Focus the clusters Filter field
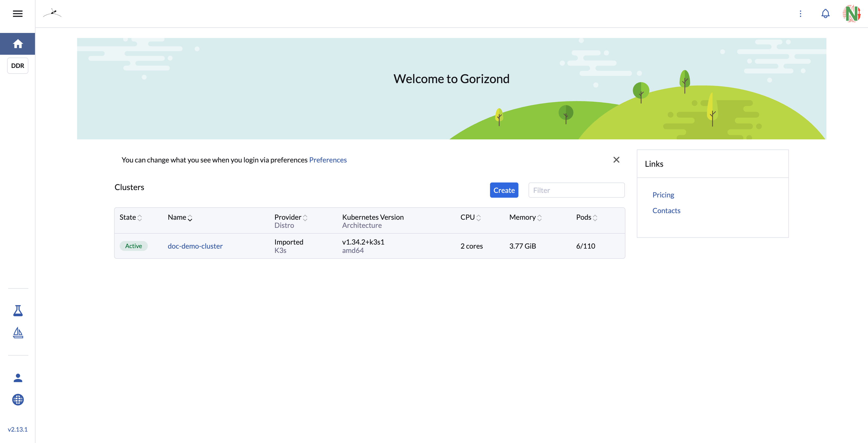 click(x=576, y=190)
